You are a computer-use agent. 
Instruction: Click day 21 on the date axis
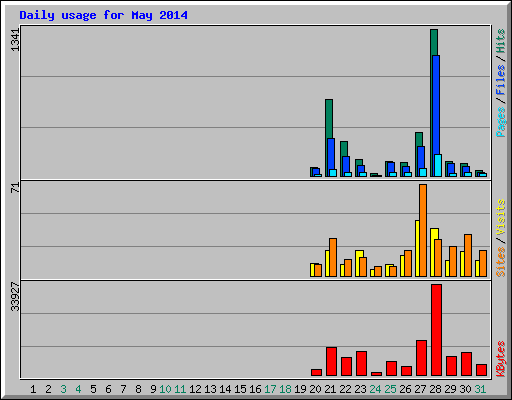click(x=330, y=389)
